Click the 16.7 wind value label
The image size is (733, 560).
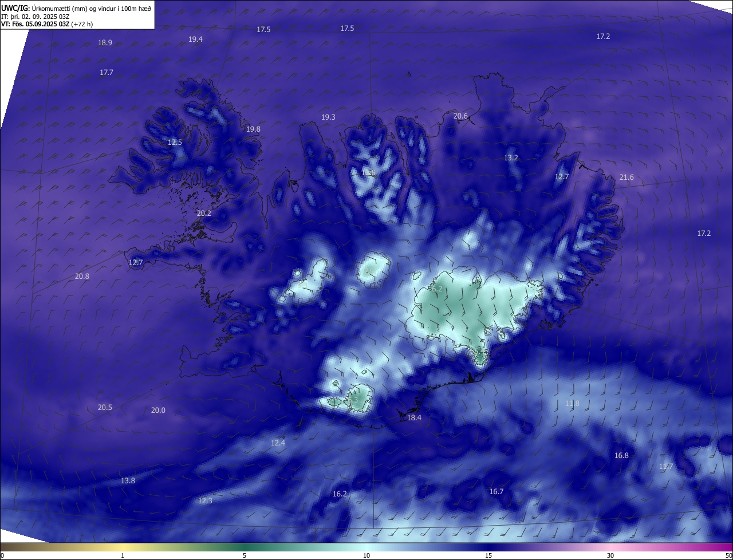click(496, 491)
